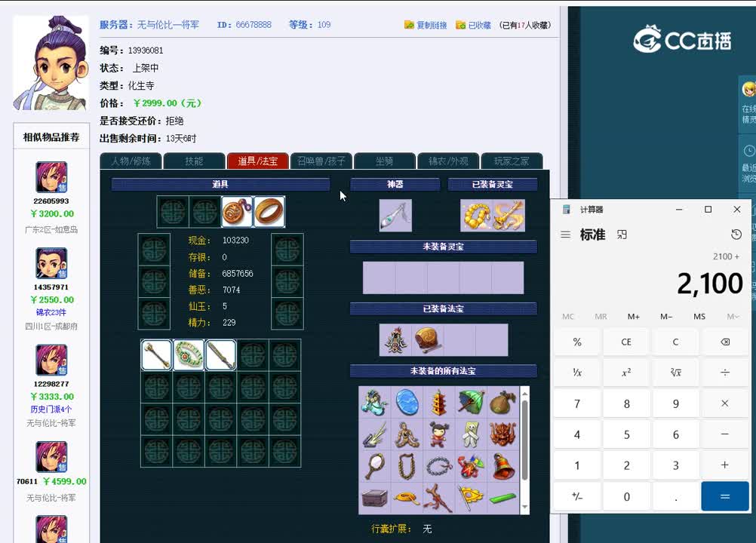Screen dimensions: 756x543
Task: Click the brown pouch 法宝 icon
Action: pos(502,402)
